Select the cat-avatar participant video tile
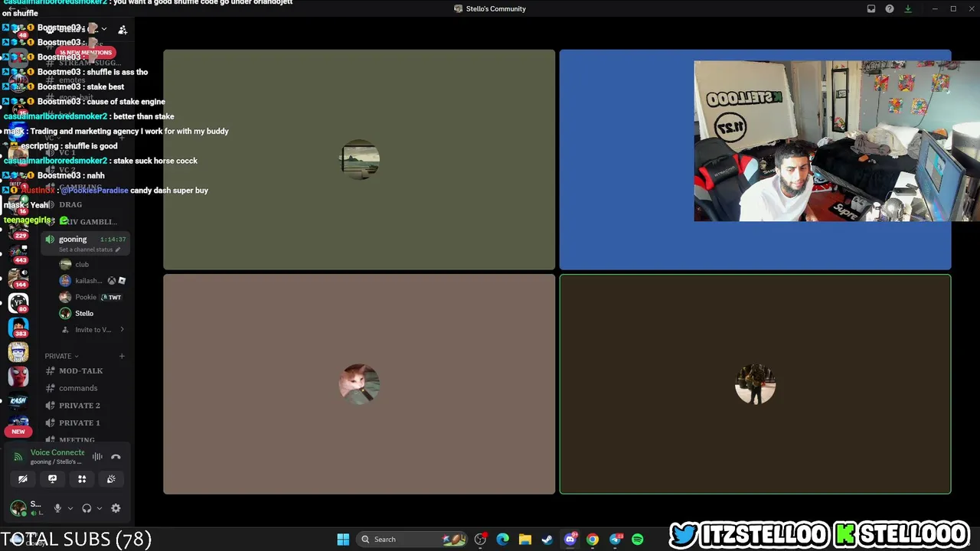 click(359, 384)
